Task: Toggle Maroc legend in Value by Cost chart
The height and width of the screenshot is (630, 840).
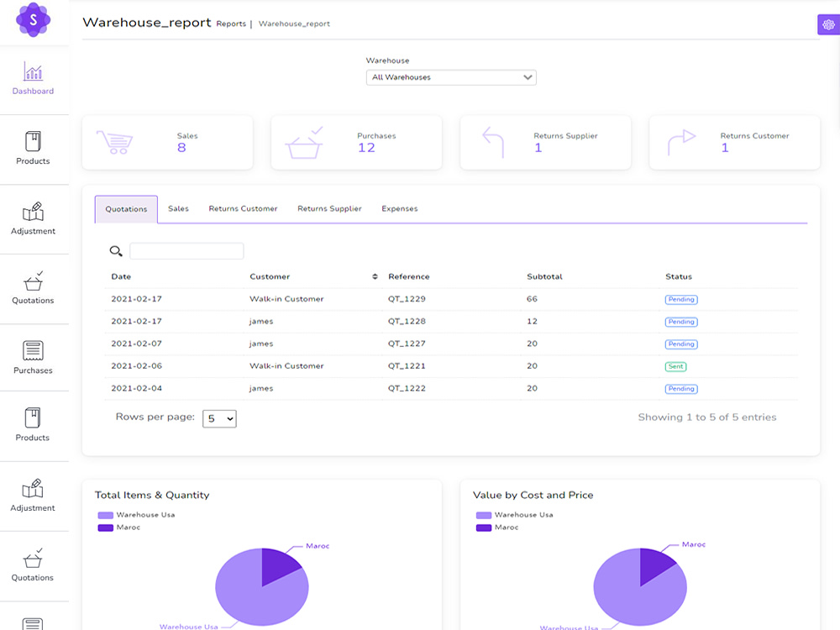Action: point(497,528)
